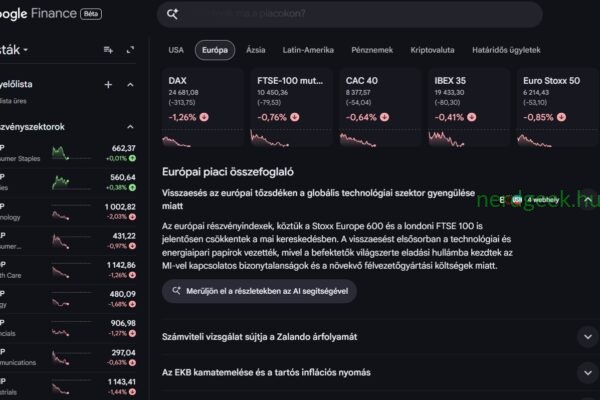The width and height of the screenshot is (600, 400).
Task: Click the red down arrow beside -1,68%
Action: (132, 304)
